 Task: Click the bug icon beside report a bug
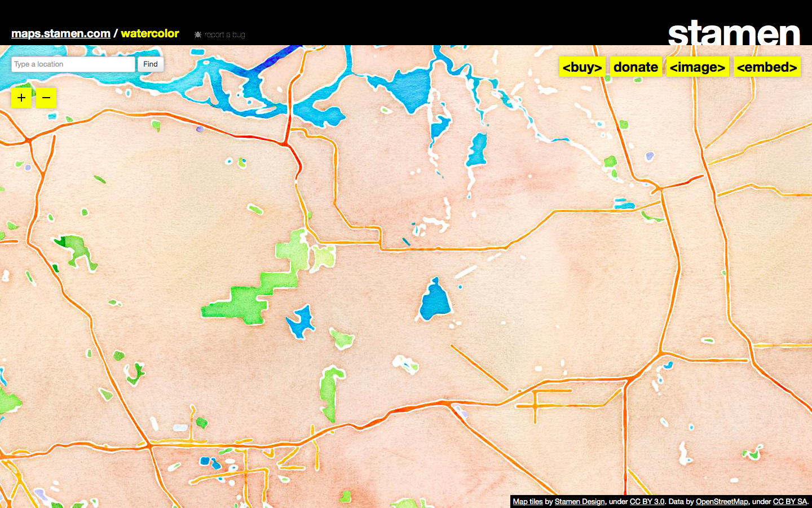pyautogui.click(x=198, y=34)
